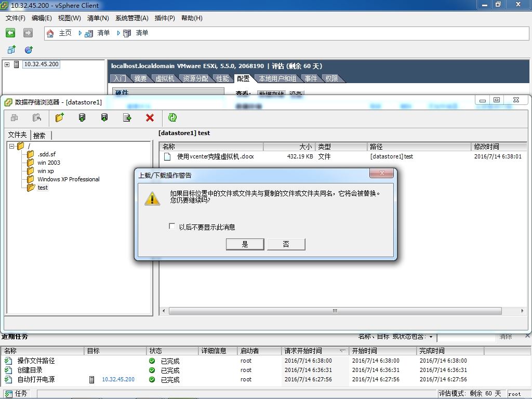This screenshot has height=399, width=532.
Task: Open the recent tasks filter dropdown arrow
Action: pyautogui.click(x=431, y=337)
